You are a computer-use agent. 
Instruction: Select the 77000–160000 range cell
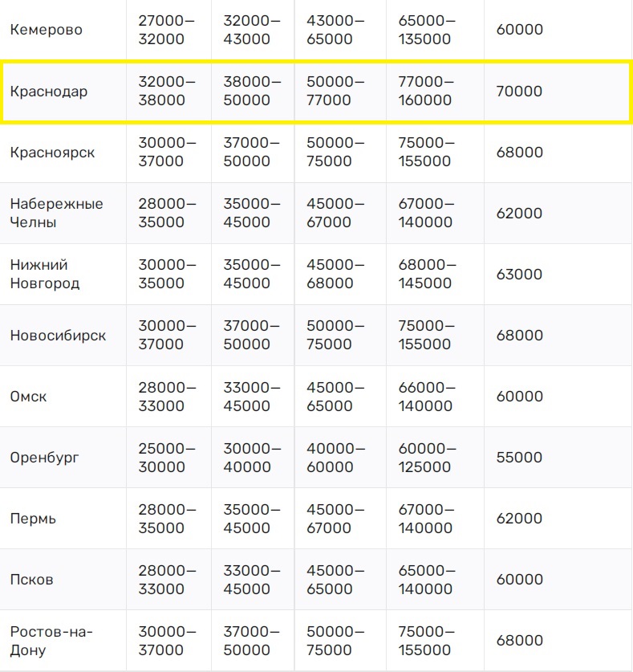click(x=426, y=92)
